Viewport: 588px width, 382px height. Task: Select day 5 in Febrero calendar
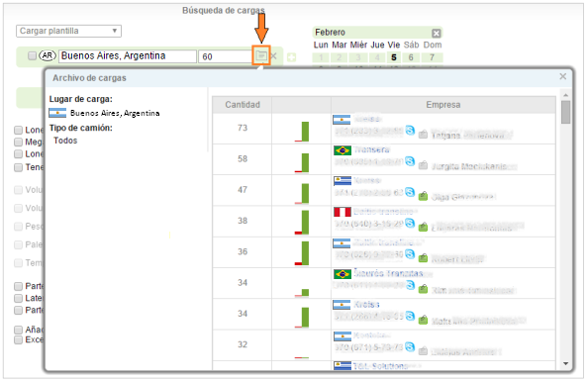(x=394, y=57)
